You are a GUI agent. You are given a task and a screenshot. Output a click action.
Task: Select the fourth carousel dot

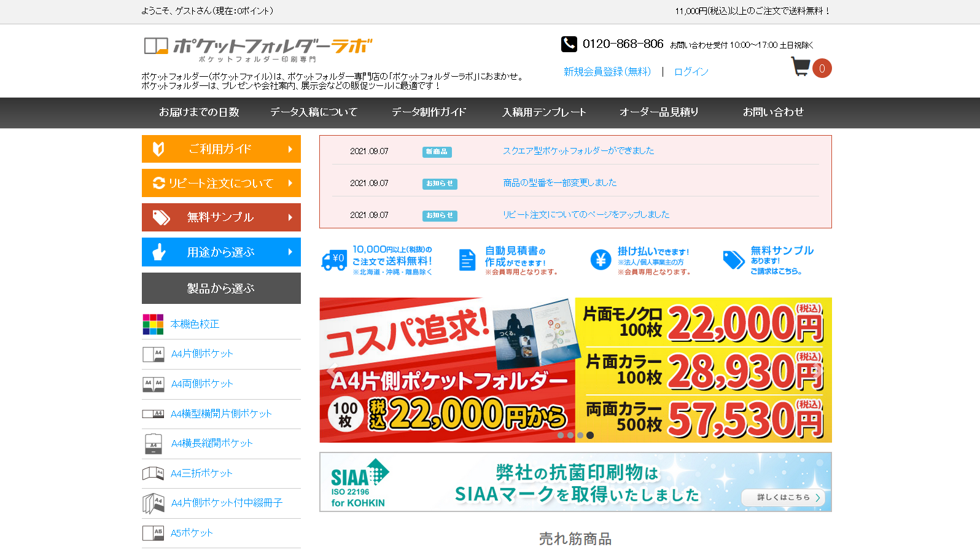[590, 435]
